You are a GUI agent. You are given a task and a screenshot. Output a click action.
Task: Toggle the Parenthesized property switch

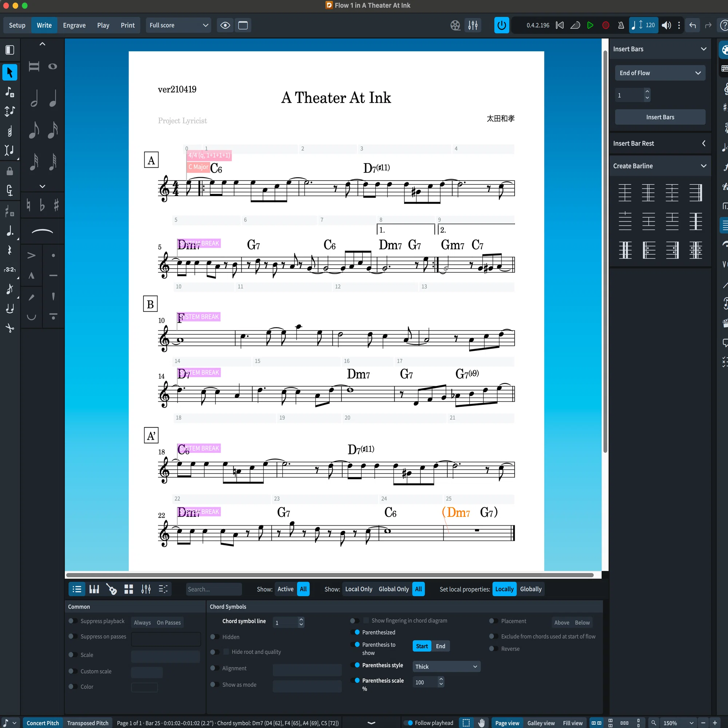tap(355, 632)
